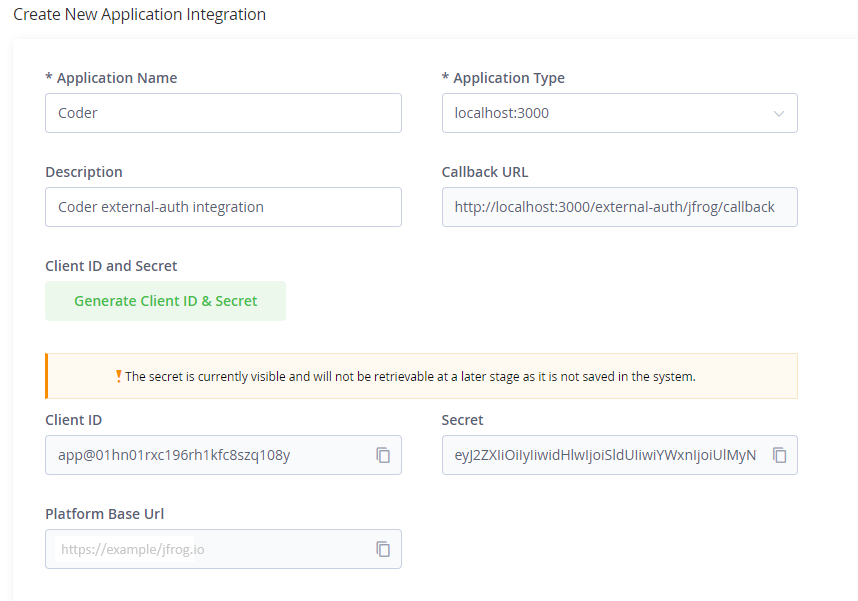This screenshot has height=601, width=858.
Task: Click the Client ID value text box
Action: (x=223, y=455)
